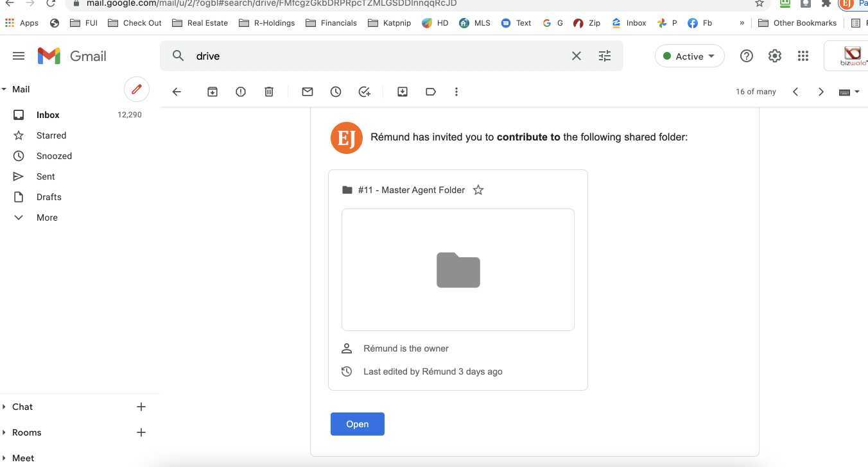The image size is (868, 467).
Task: Show search options filter sliders
Action: click(605, 56)
